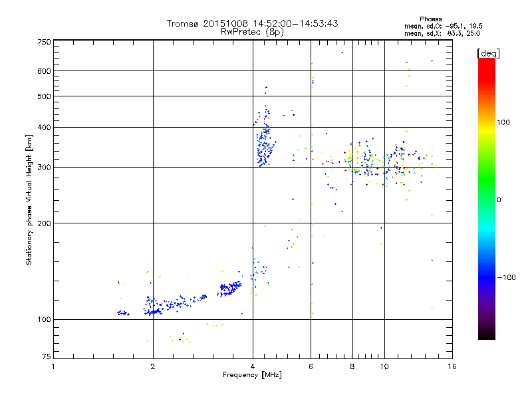Screen dimensions: 532x399
Task: Click the x-axis '4' tick label
Action: coord(253,366)
